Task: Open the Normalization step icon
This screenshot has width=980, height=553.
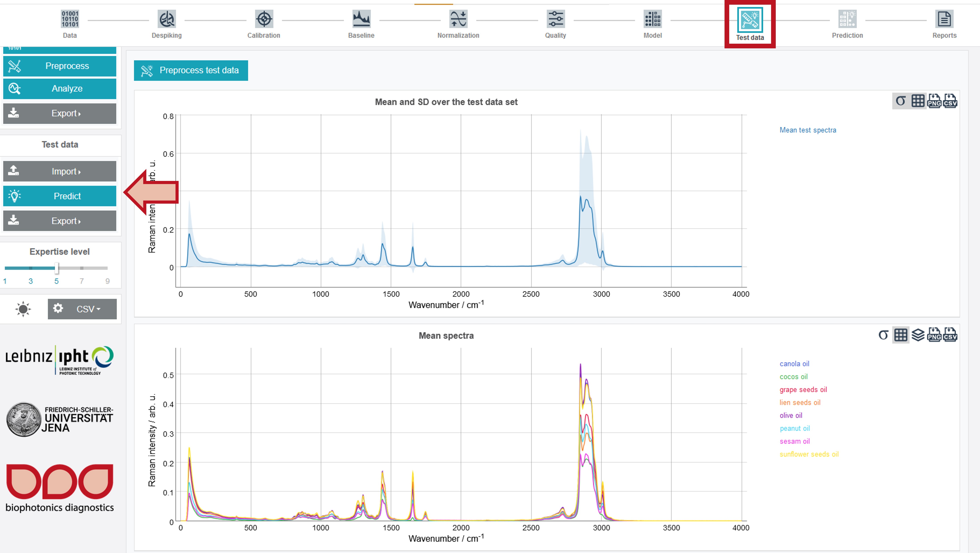Action: click(458, 19)
